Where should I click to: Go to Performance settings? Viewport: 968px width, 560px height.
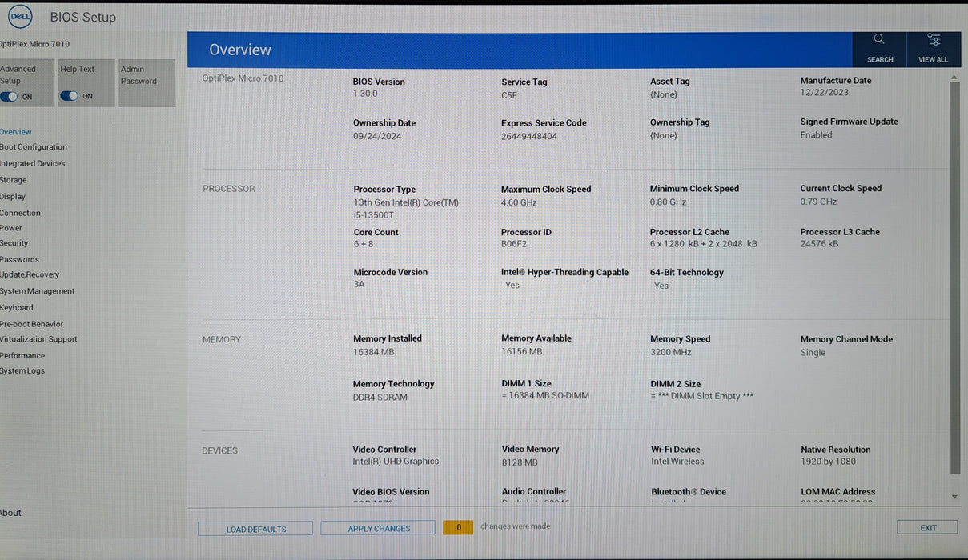point(22,356)
